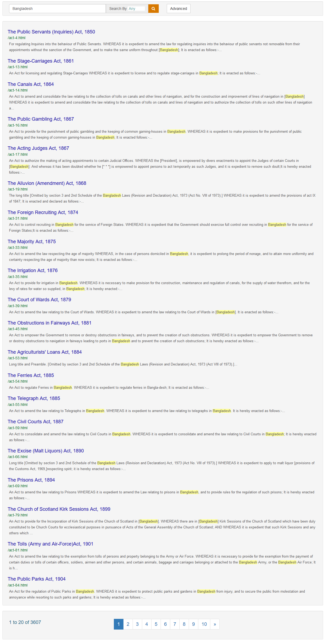Open The Public Servants (Inquiries) Act, 1850
Image resolution: width=333 pixels, height=644 pixels.
(x=51, y=32)
